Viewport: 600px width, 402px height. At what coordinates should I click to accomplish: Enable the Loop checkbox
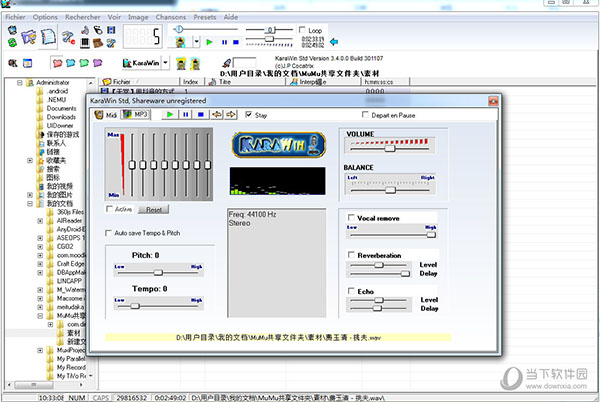click(x=302, y=29)
